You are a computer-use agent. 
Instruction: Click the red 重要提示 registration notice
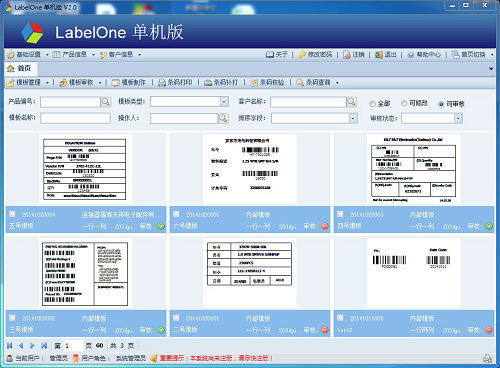click(216, 358)
